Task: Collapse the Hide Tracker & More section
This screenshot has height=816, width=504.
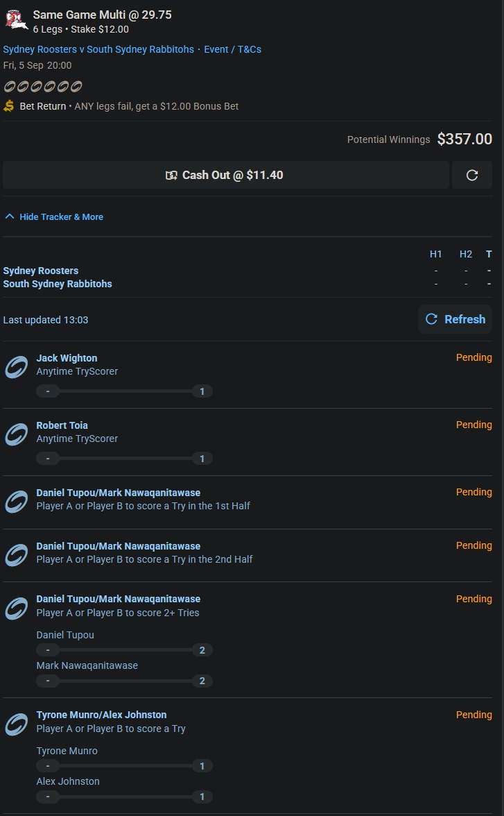Action: tap(53, 217)
